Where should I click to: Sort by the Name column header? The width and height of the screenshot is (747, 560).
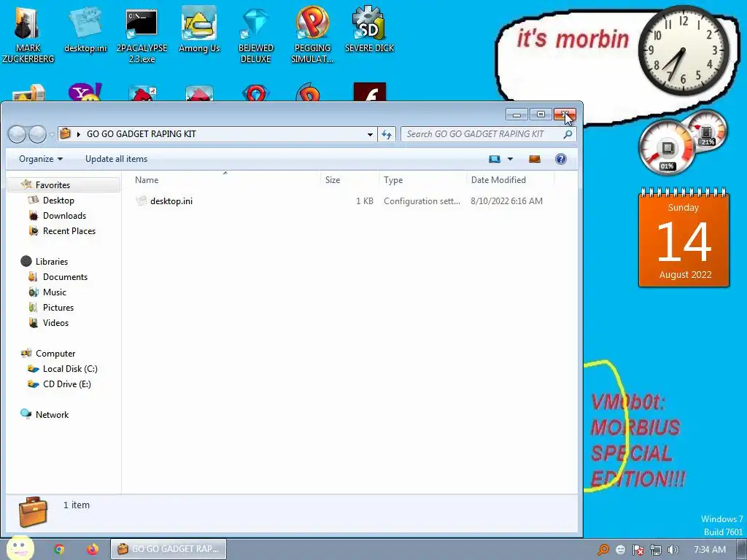(224, 180)
